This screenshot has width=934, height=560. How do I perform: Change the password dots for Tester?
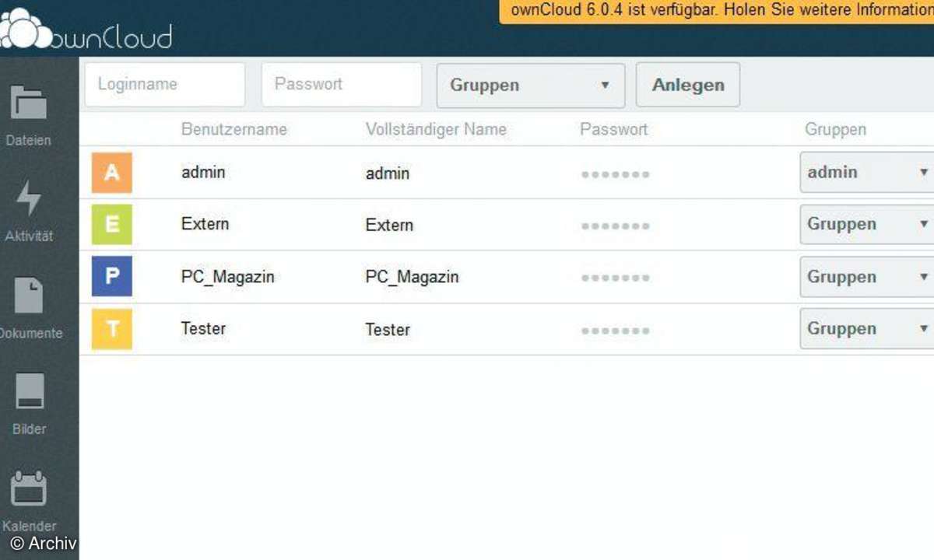[x=615, y=331]
